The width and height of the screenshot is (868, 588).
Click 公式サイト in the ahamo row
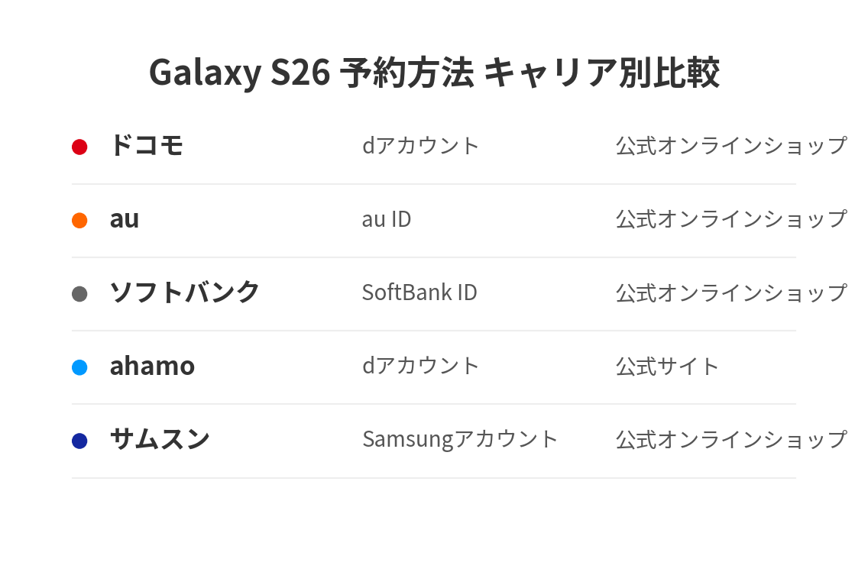point(668,366)
